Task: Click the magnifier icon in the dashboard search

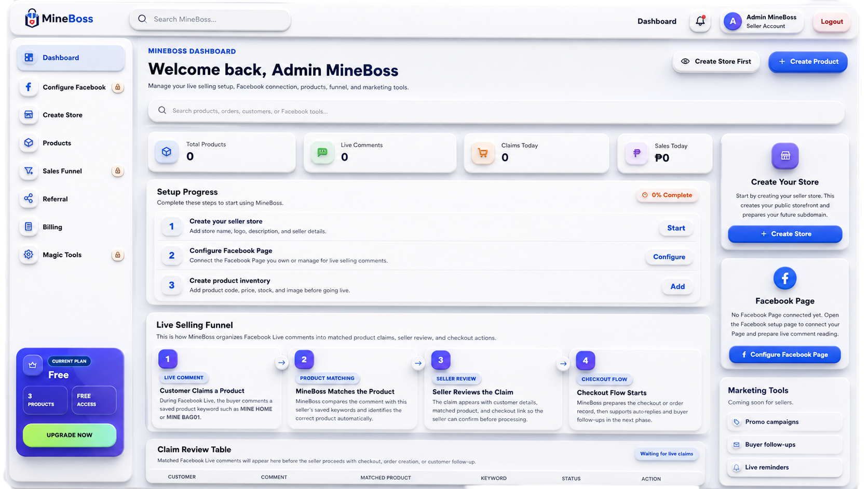Action: point(162,111)
